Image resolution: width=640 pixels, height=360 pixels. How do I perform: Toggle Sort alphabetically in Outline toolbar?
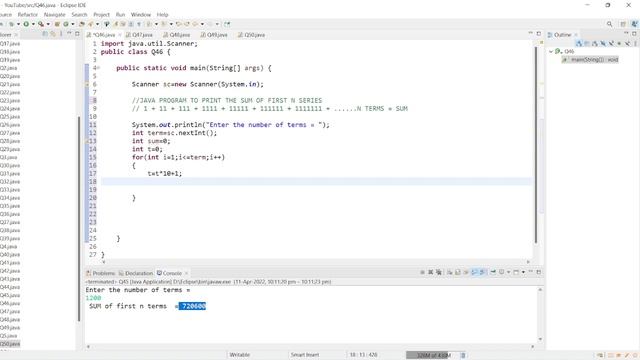pyautogui.click(x=595, y=43)
